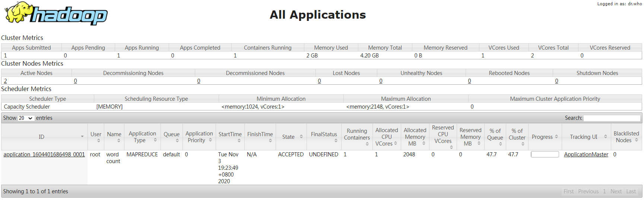644x200 pixels.
Task: Sort by Allocated Memory MB column
Action: [415, 137]
